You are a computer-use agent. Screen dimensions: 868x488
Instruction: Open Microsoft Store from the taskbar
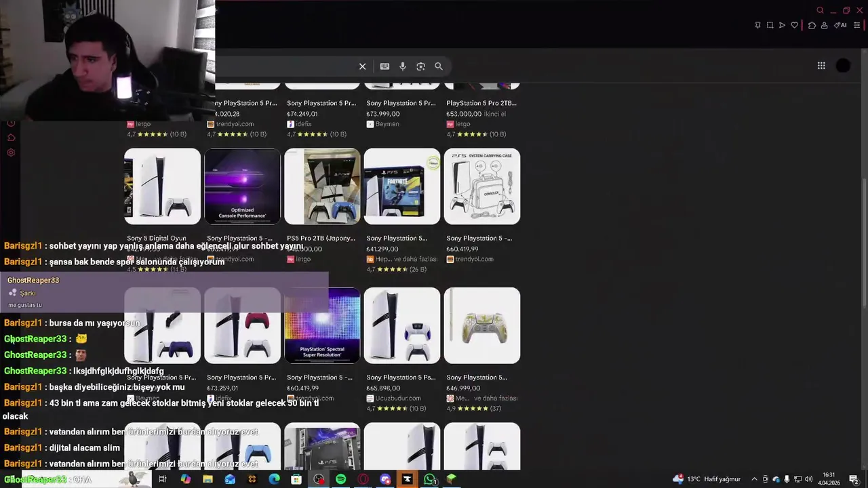pos(296,479)
